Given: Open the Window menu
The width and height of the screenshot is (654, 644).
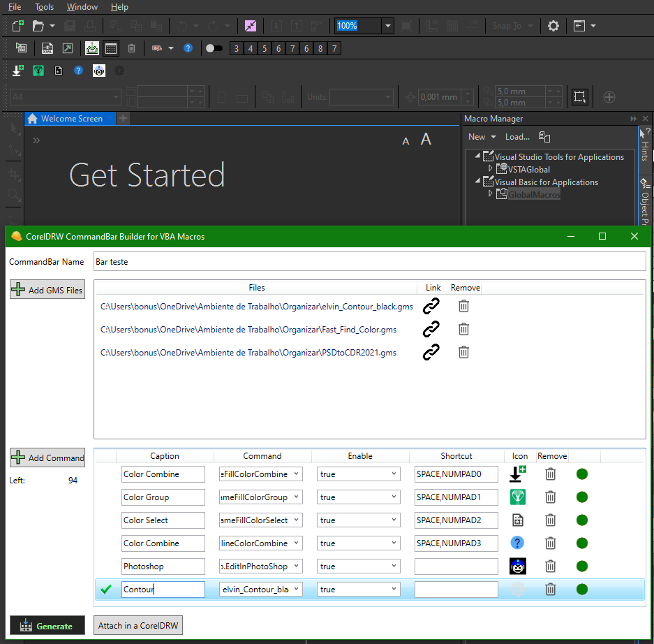Looking at the screenshot, I should click(x=82, y=7).
